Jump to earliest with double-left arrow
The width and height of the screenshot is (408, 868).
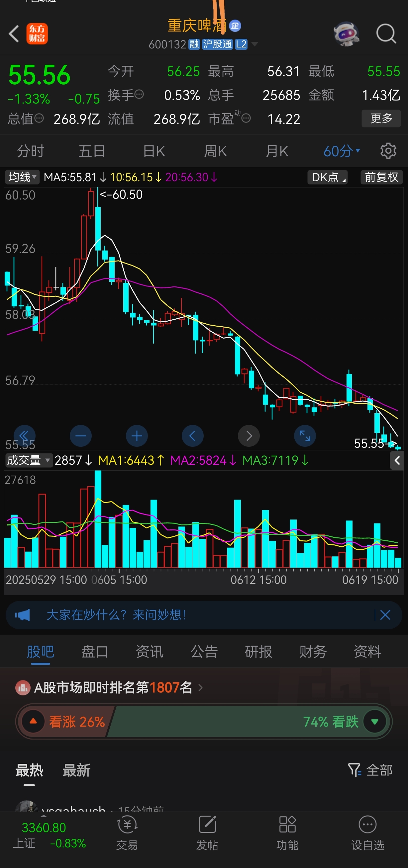click(25, 436)
